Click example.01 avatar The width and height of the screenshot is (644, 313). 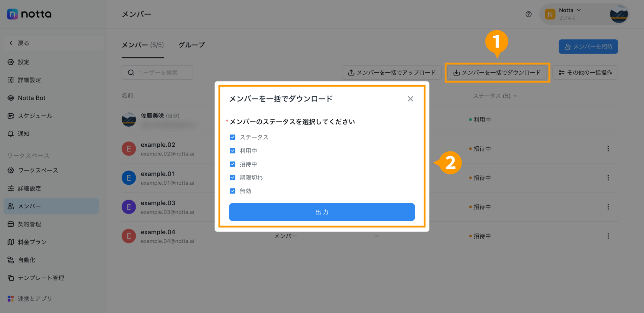pos(129,178)
